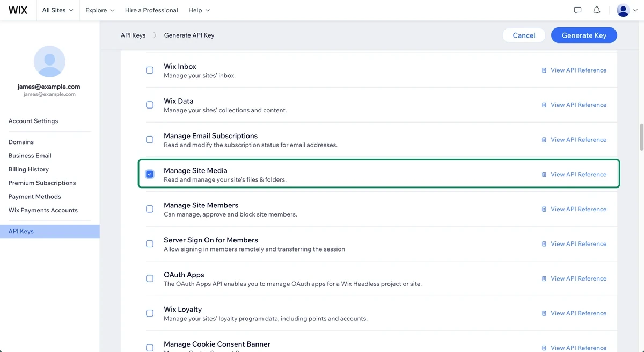Open View API Reference for OAuth Apps
644x352 pixels.
(579, 279)
